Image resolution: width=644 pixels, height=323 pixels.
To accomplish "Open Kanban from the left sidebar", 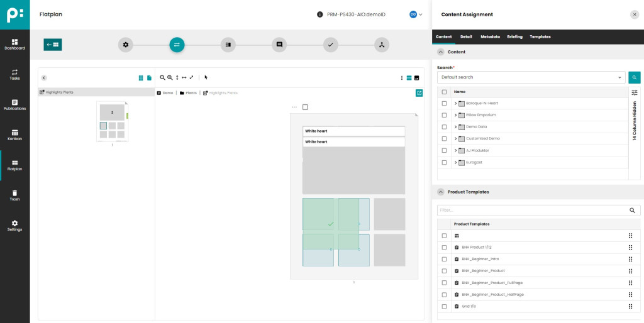I will 14,134.
